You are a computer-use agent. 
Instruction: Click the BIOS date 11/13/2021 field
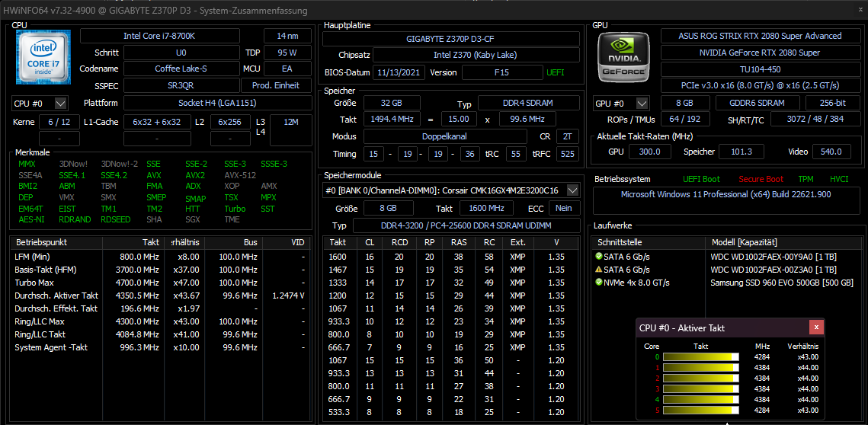[399, 72]
